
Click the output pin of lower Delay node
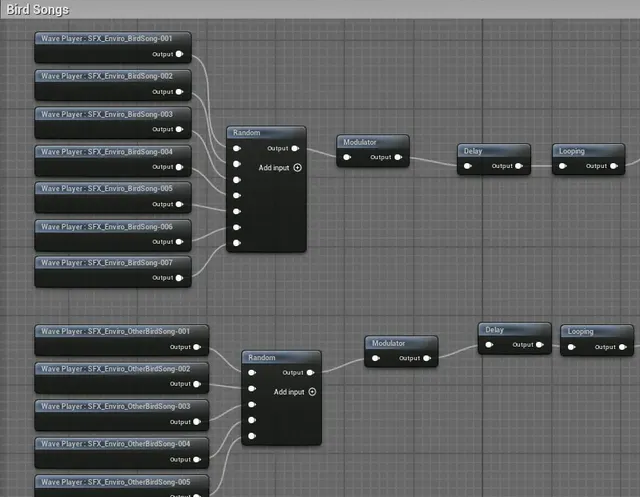[x=541, y=345]
